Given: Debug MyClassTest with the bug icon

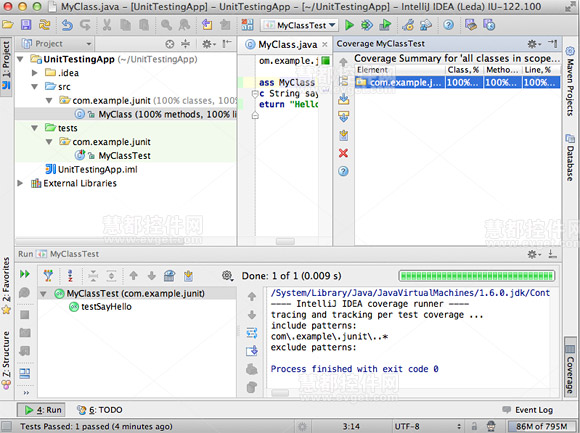Looking at the screenshot, I should tap(367, 25).
